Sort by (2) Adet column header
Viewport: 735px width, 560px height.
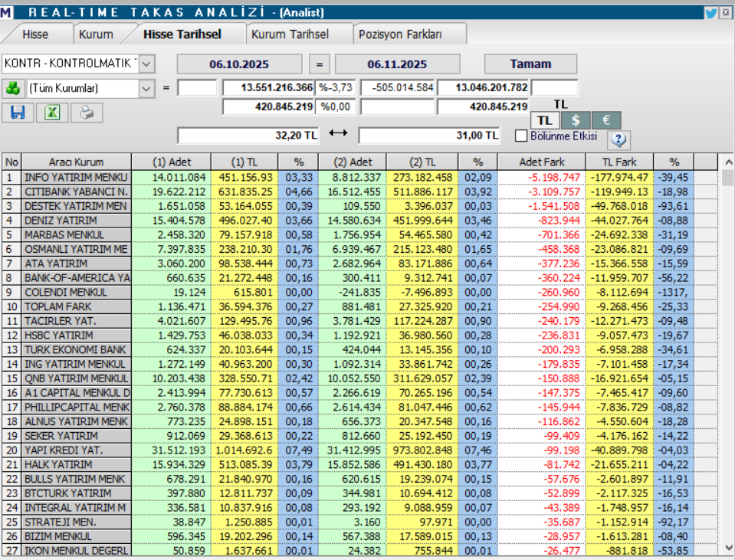click(x=353, y=162)
